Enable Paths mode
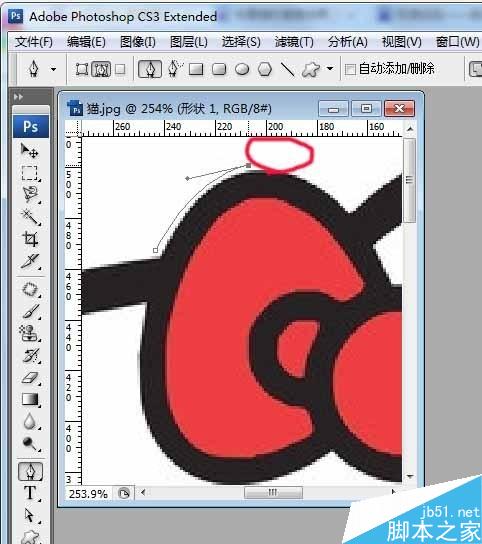The width and height of the screenshot is (482, 544). [101, 69]
